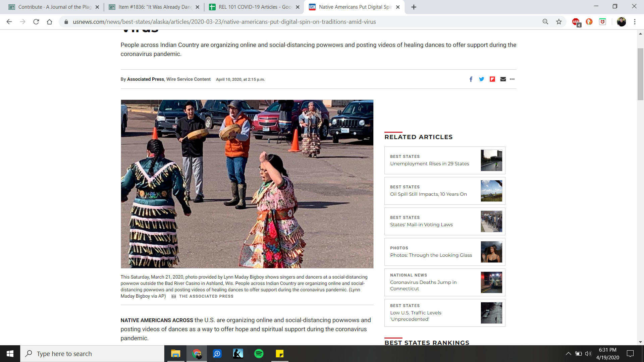Viewport: 644px width, 362px height.
Task: Click the Associated Press author link
Action: pos(145,79)
